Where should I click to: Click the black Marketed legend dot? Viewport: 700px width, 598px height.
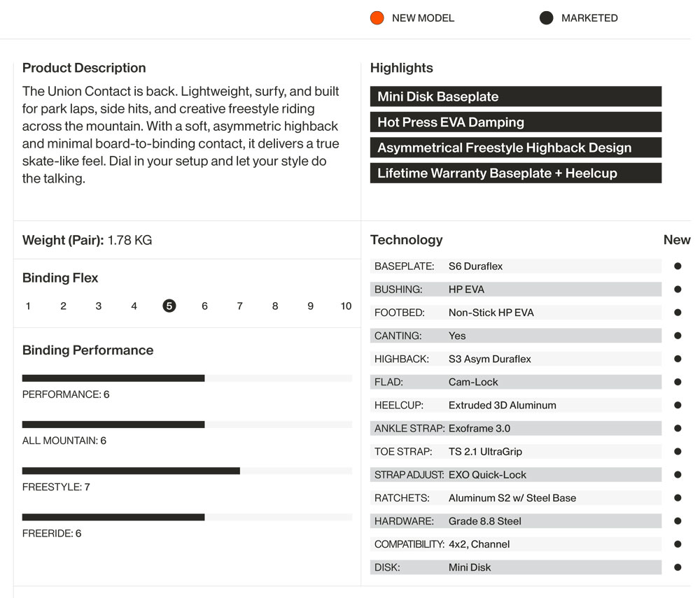[x=546, y=18]
